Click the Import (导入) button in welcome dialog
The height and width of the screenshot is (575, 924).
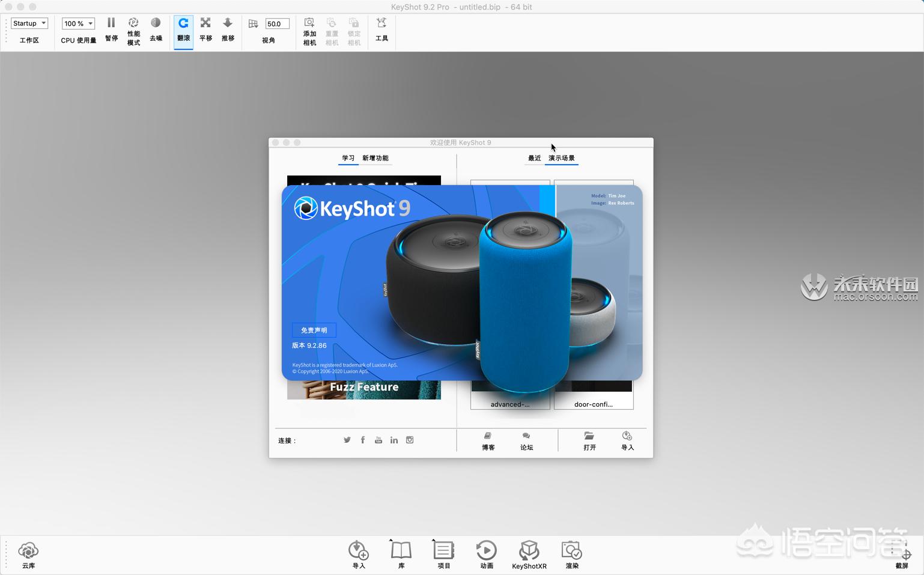pos(627,441)
